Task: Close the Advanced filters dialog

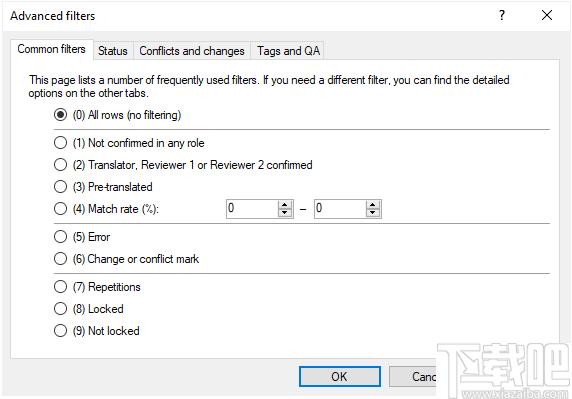Action: click(x=546, y=15)
